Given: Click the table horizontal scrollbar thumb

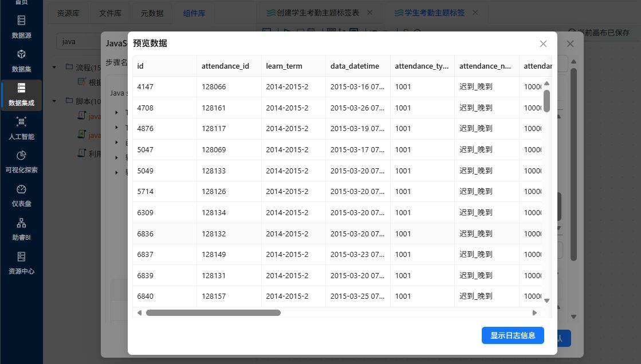Looking at the screenshot, I should 213,313.
